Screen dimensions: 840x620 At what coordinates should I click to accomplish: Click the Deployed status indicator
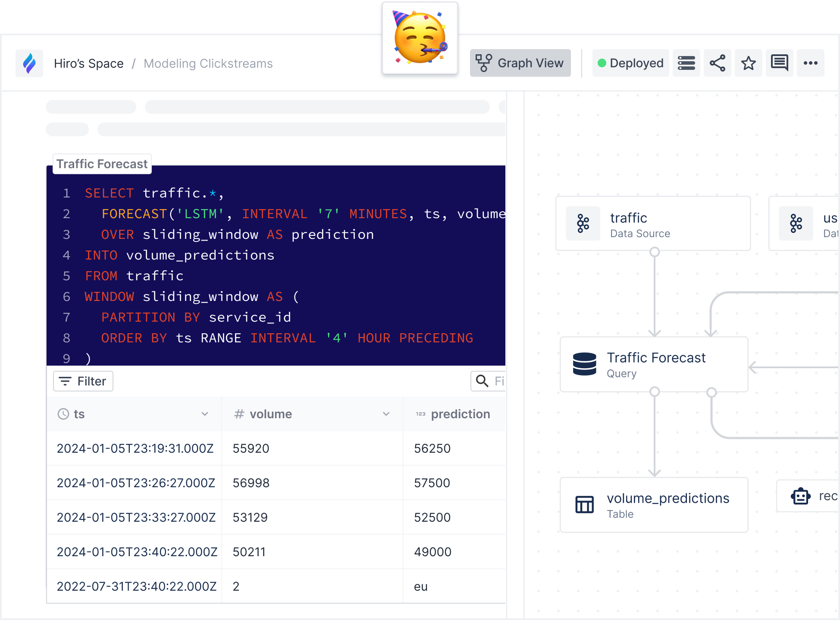coord(630,63)
